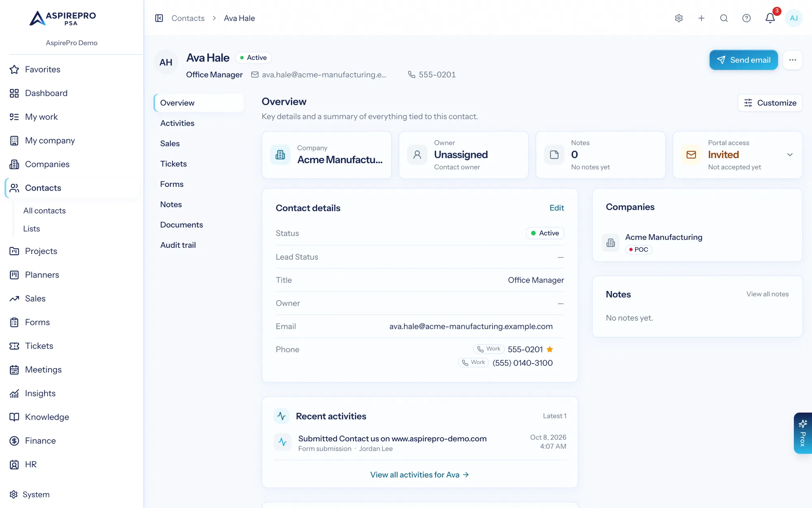Click the Send email button
The width and height of the screenshot is (812, 508).
point(743,60)
